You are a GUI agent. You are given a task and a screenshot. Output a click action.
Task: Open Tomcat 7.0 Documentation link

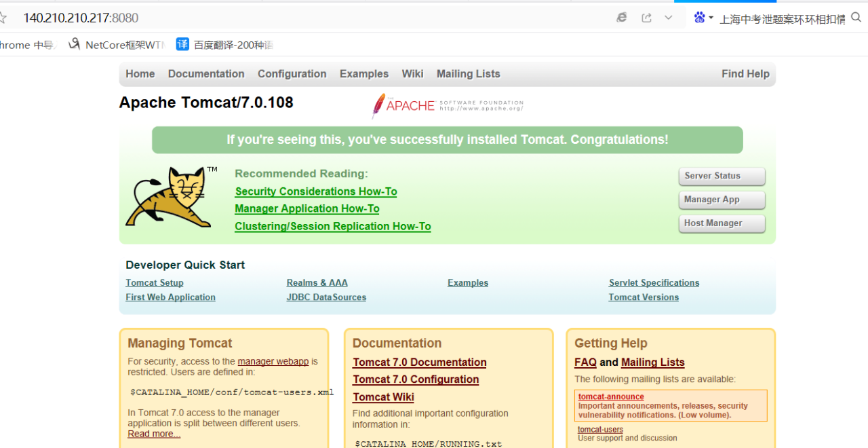(420, 362)
